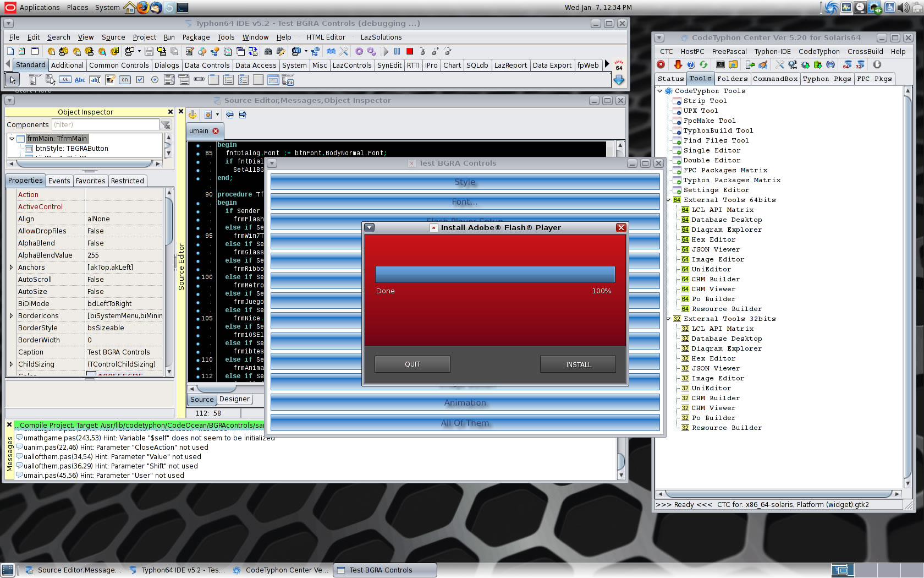Screen dimensions: 924x578
Task: Switch to CodeTyphon Center in taskbar
Action: point(280,570)
